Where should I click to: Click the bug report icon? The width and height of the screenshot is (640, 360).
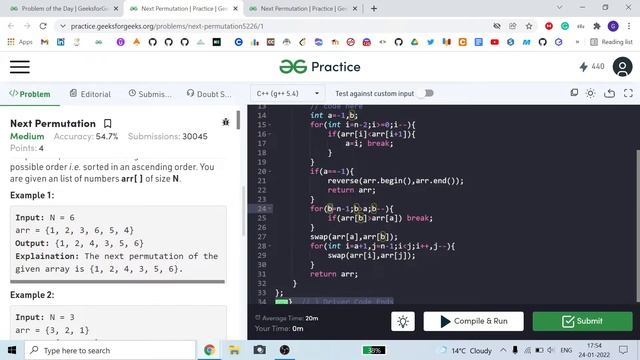point(226,122)
